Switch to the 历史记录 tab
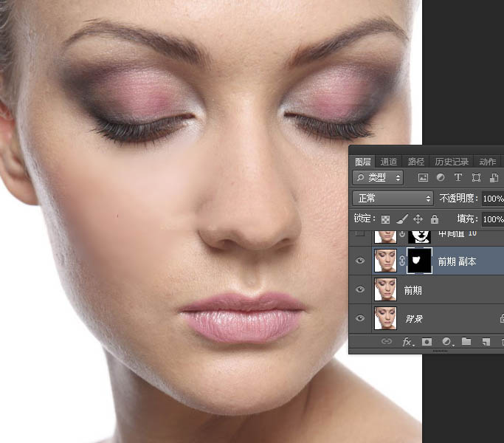Viewport: 504px width, 443px height. (x=450, y=162)
